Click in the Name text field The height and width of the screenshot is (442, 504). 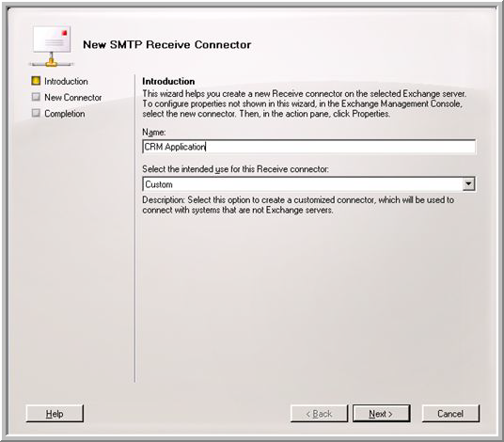[309, 147]
